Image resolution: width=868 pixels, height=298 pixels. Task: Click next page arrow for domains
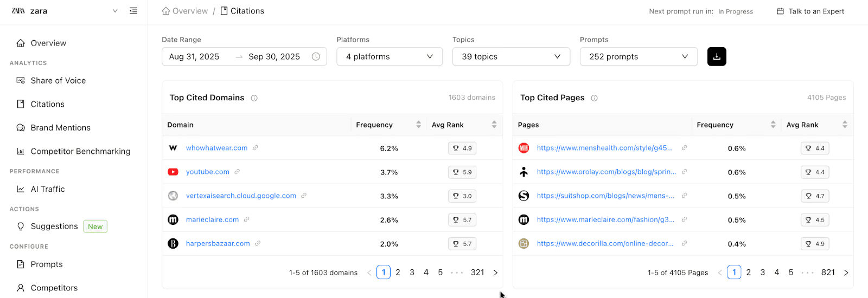click(495, 273)
